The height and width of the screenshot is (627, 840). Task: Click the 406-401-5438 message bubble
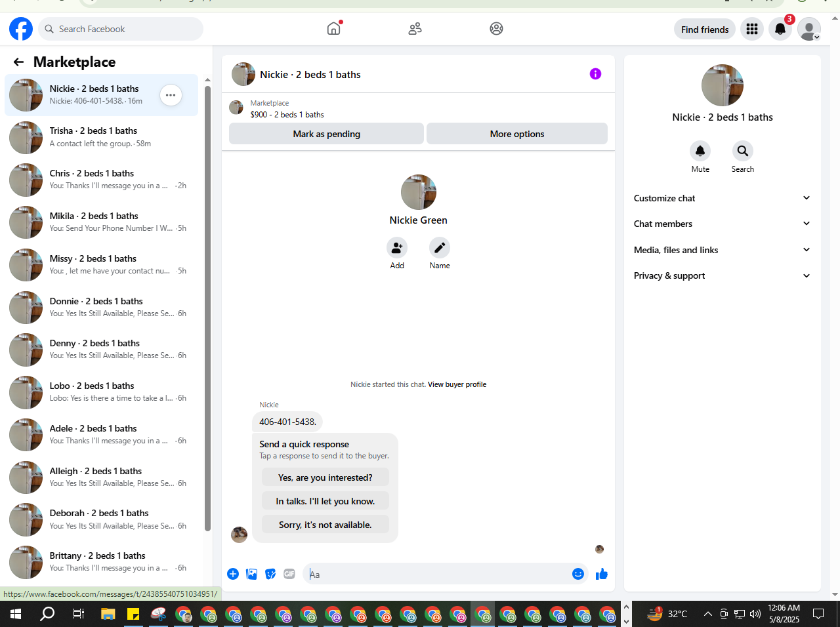(x=287, y=422)
